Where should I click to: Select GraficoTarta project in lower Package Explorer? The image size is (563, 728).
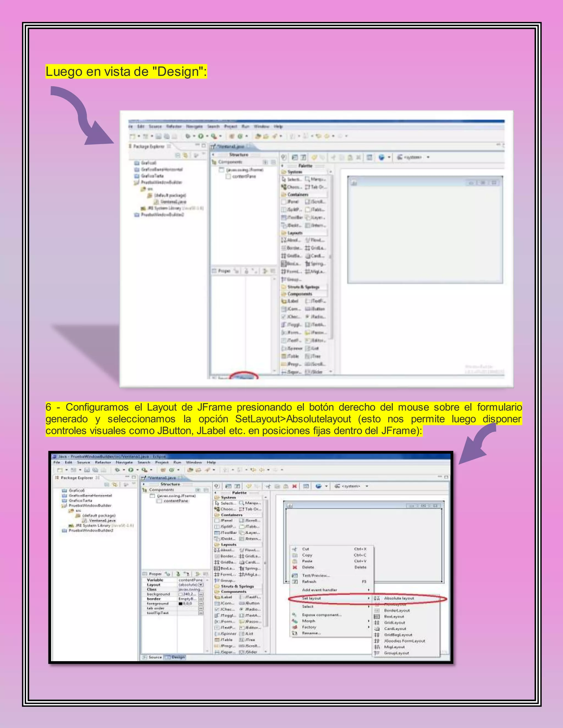click(77, 500)
